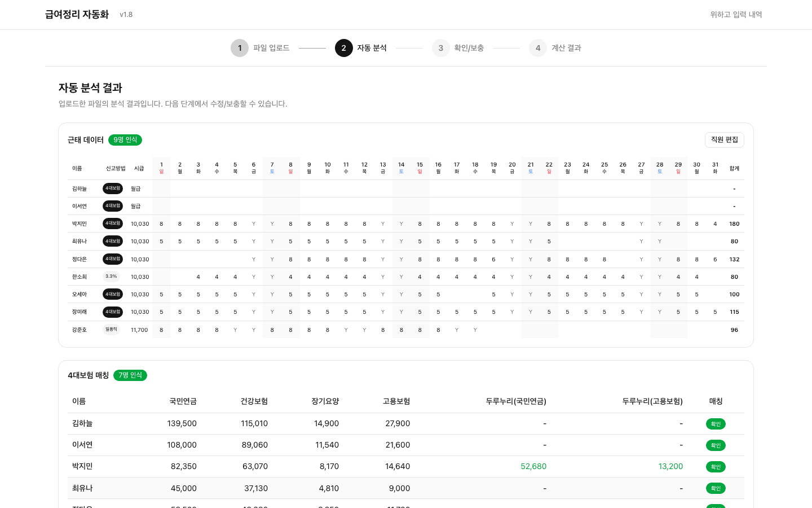This screenshot has height=508, width=812.
Task: Click the 매칭 column header
Action: click(x=716, y=401)
